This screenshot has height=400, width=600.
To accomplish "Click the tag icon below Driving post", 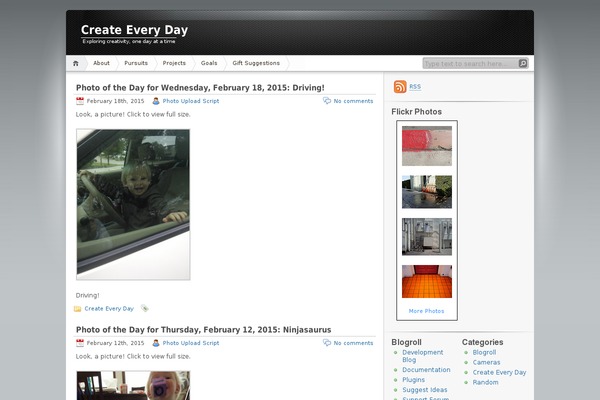I will pos(144,308).
